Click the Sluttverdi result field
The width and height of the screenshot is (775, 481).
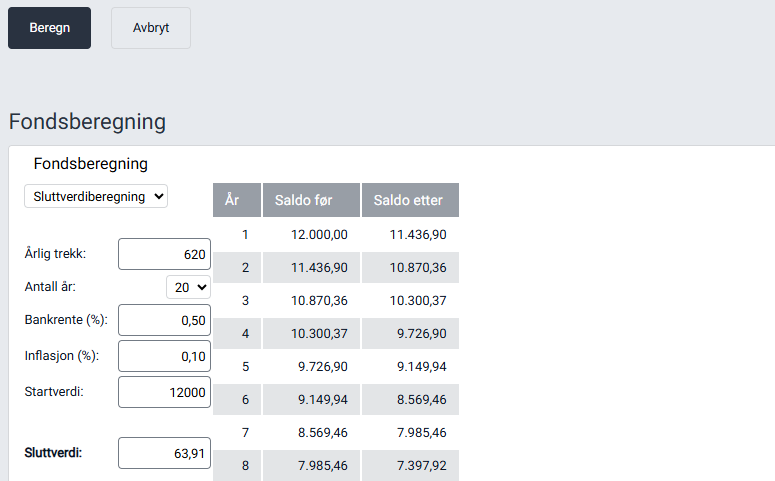[164, 453]
